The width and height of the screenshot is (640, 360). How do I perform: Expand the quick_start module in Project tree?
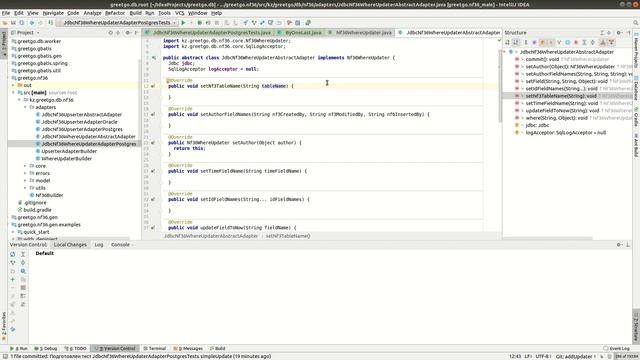pos(13,232)
